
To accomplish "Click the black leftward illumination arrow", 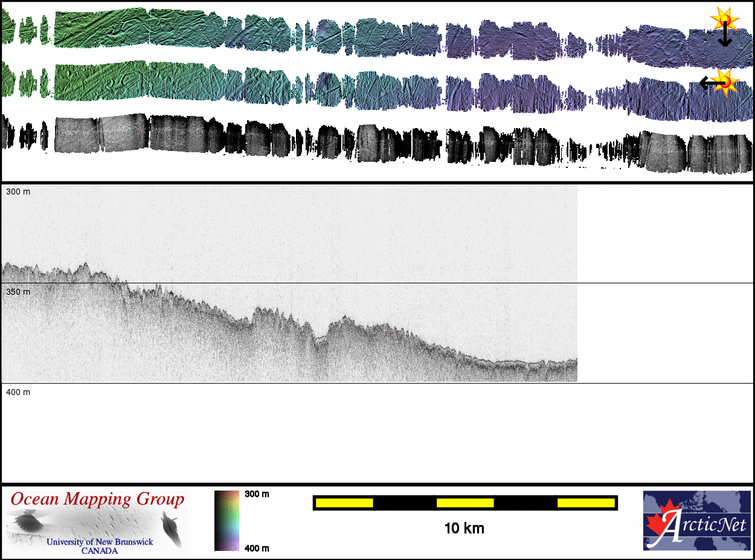I will [707, 83].
